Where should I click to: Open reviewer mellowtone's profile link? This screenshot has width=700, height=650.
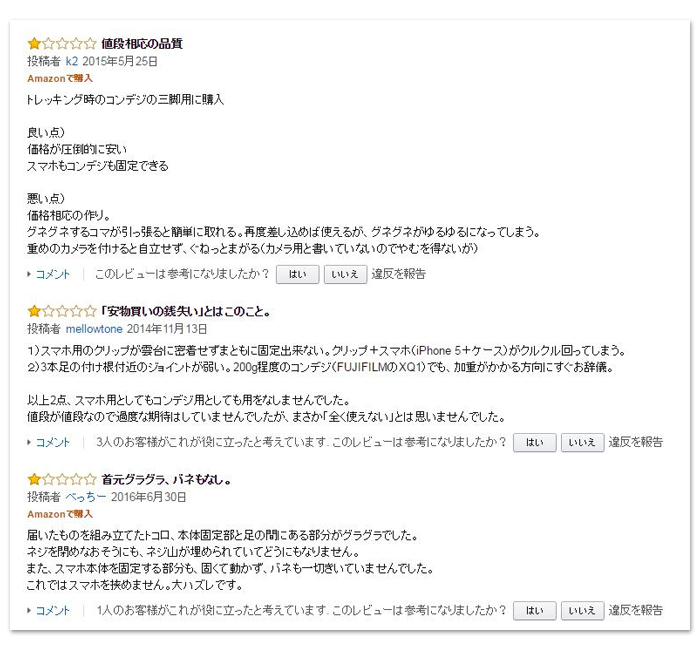pos(95,329)
